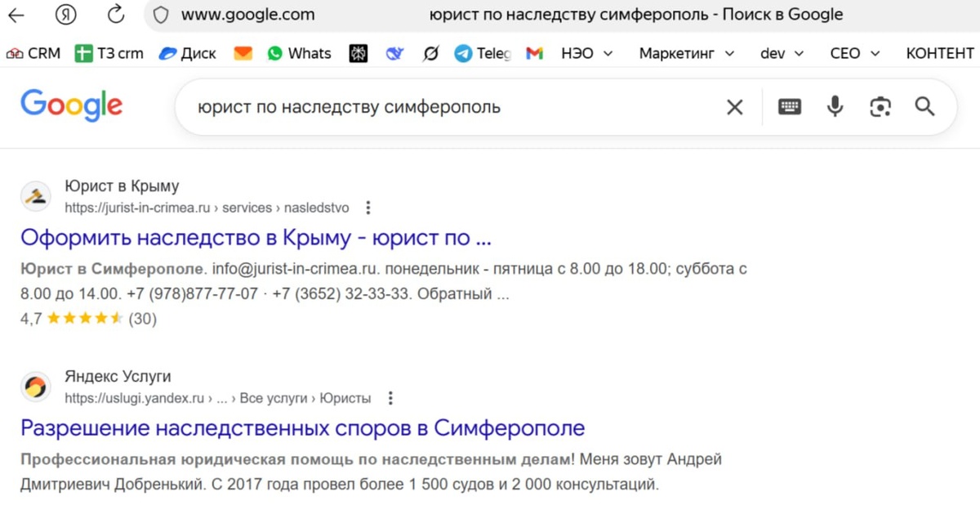The image size is (980, 528).
Task: Open Google Lens camera search
Action: coord(880,107)
